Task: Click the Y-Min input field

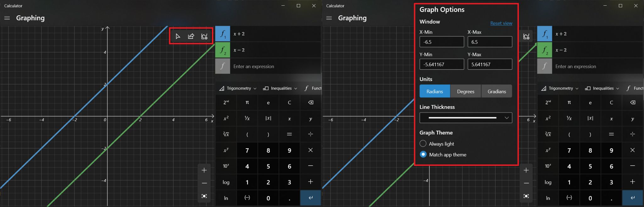Action: pos(441,64)
